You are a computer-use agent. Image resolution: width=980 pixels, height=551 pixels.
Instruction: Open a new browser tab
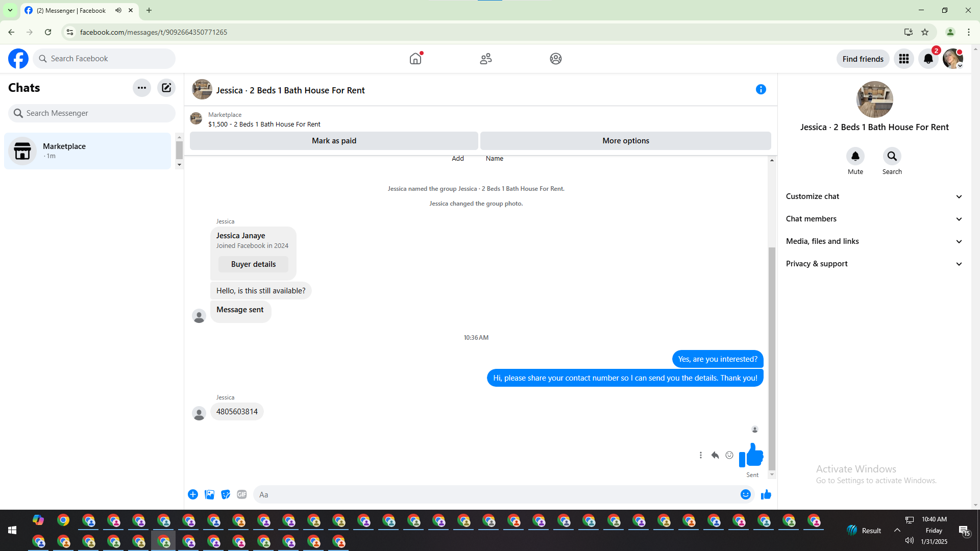[x=149, y=10]
